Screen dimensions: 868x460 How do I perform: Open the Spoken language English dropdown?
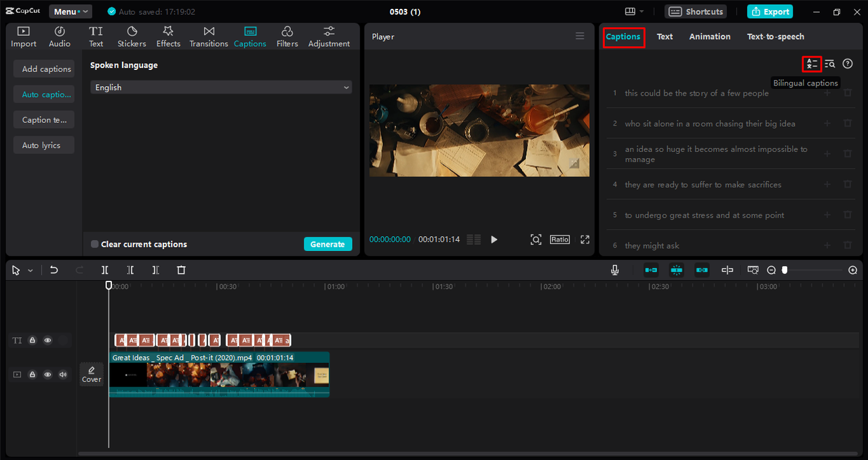pyautogui.click(x=221, y=88)
